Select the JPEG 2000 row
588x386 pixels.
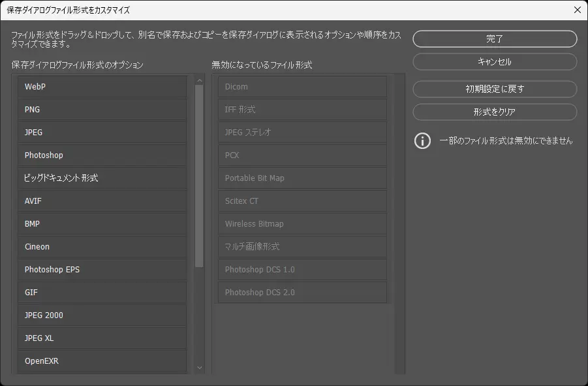[x=102, y=315]
